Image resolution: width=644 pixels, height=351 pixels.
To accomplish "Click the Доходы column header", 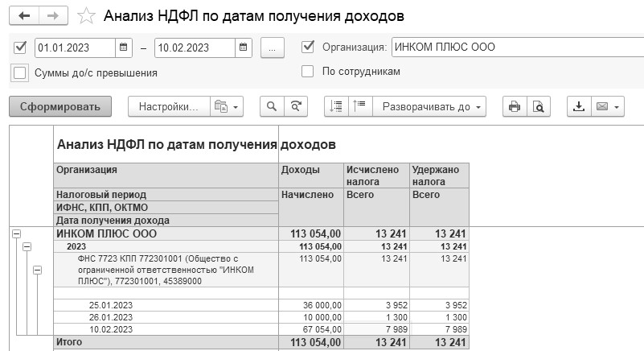I will 311,175.
